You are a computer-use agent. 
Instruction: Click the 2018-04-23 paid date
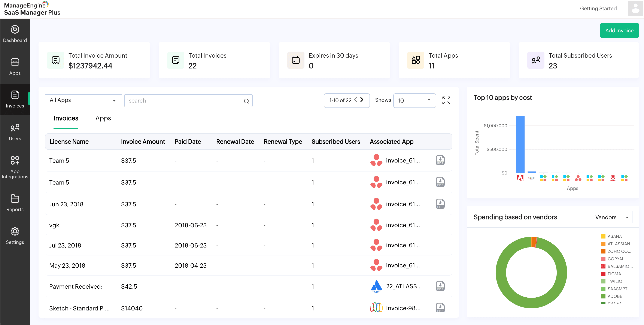[x=191, y=265]
